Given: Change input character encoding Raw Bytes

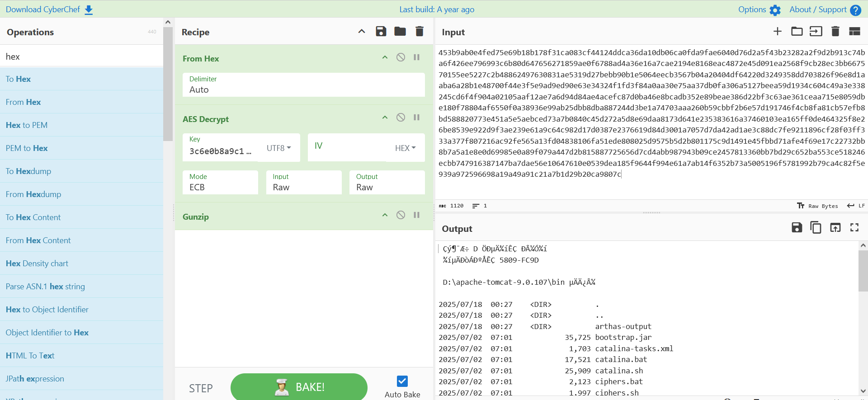Looking at the screenshot, I should coord(817,206).
